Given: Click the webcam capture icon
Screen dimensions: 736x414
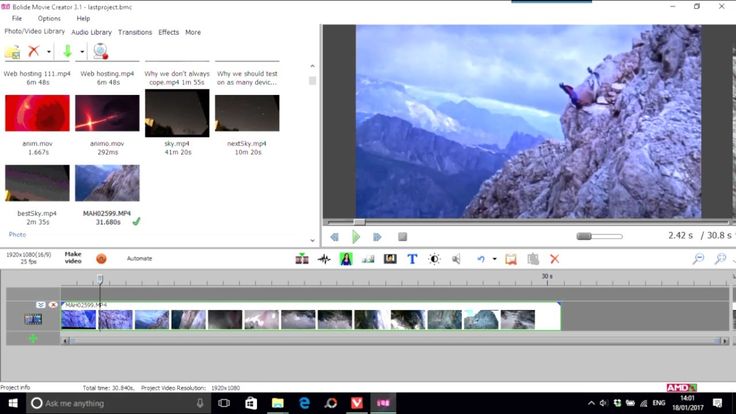Looking at the screenshot, I should coord(100,51).
